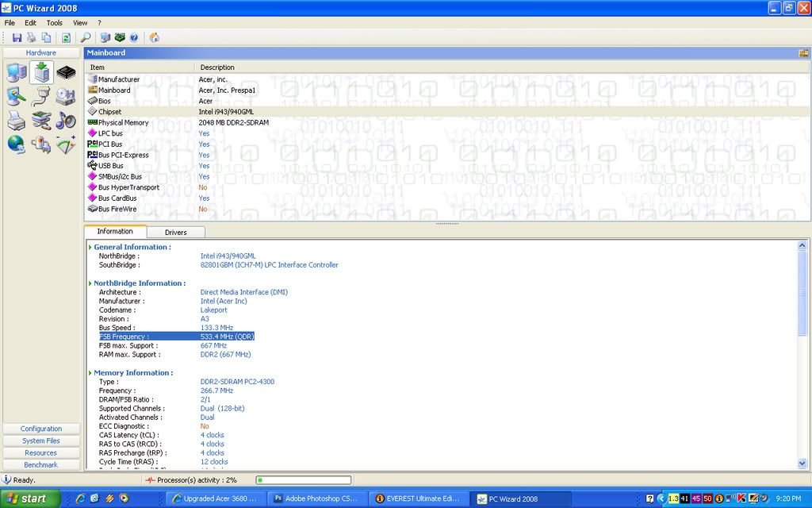Select the Bios row in the list
This screenshot has height=508, width=812.
coord(447,101)
